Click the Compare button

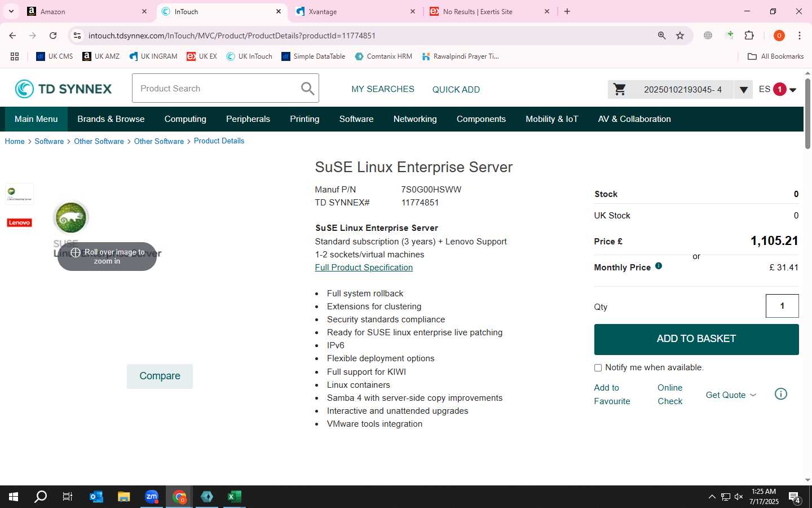(160, 376)
